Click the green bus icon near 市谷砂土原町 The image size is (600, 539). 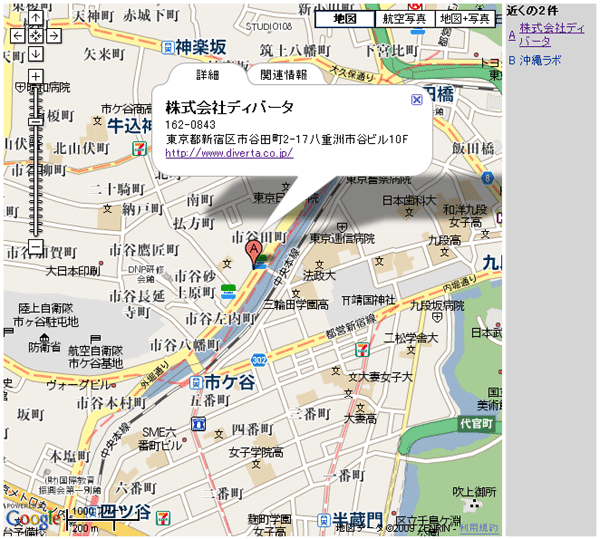click(229, 291)
